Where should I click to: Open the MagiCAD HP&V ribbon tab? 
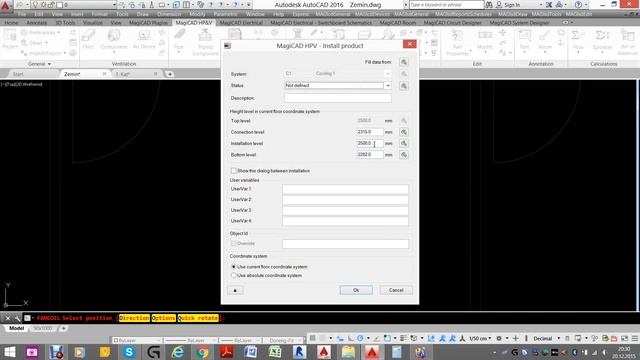click(x=193, y=23)
